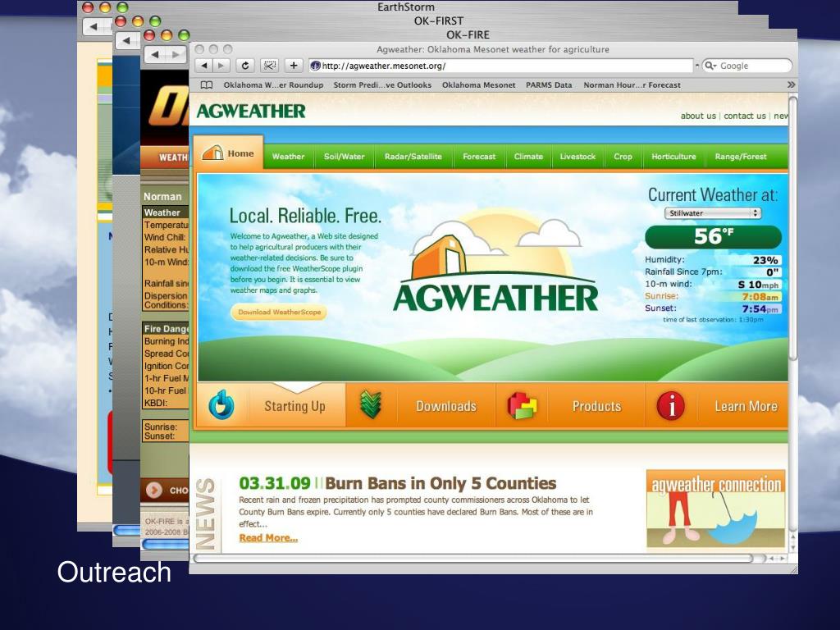Open the agweather connection thumbnail
Viewport: 840px width, 630px height.
[715, 509]
